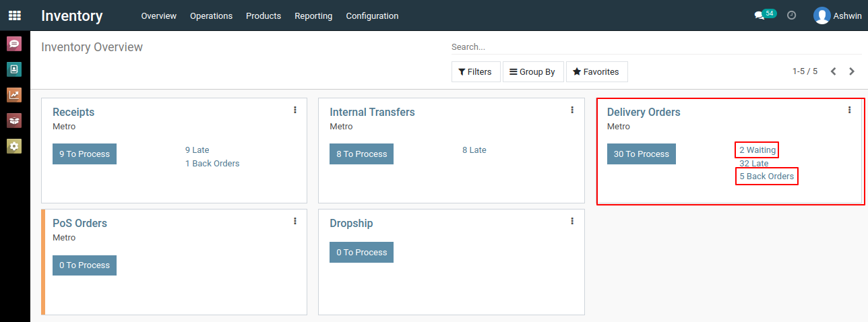
Task: Open the Operations menu
Action: pyautogui.click(x=211, y=15)
